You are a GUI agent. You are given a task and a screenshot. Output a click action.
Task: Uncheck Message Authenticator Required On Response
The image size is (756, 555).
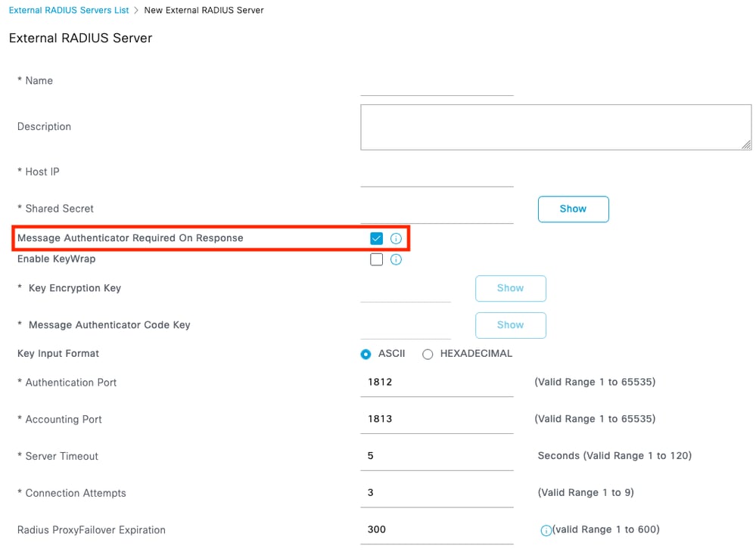(x=376, y=239)
